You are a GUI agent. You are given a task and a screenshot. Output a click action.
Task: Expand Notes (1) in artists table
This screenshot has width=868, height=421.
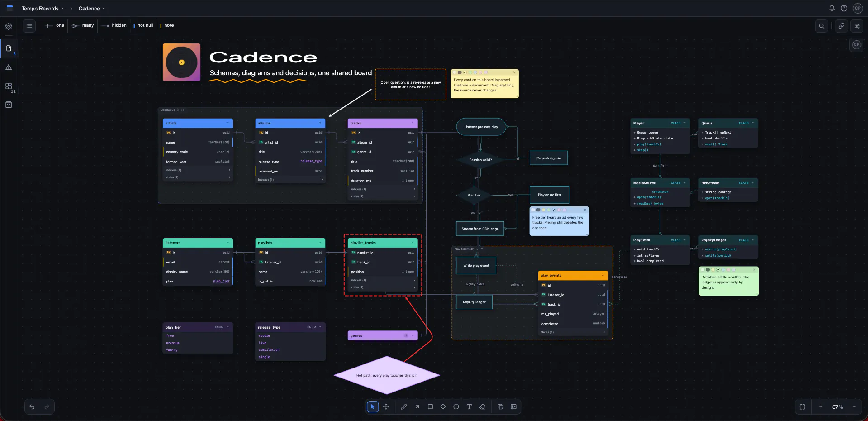(x=198, y=177)
